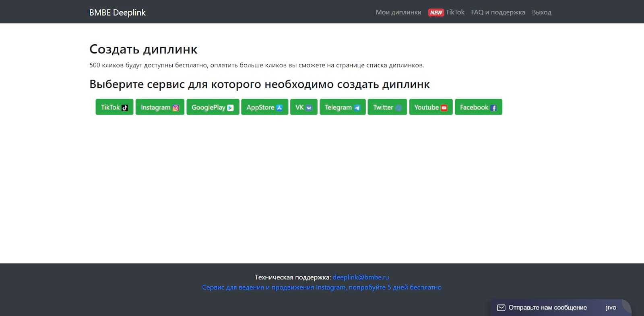Open FAQ и поддержка page
This screenshot has width=644, height=316.
(498, 12)
